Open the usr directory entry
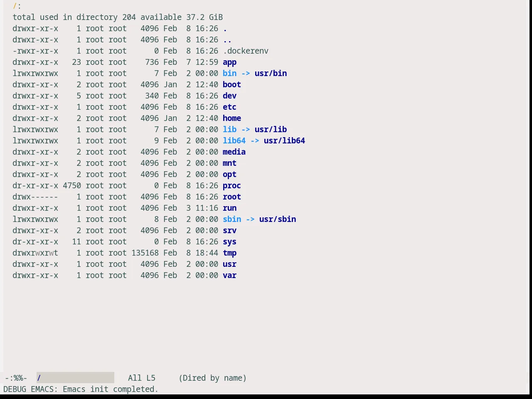Viewport: 532px width, 399px height. click(229, 264)
